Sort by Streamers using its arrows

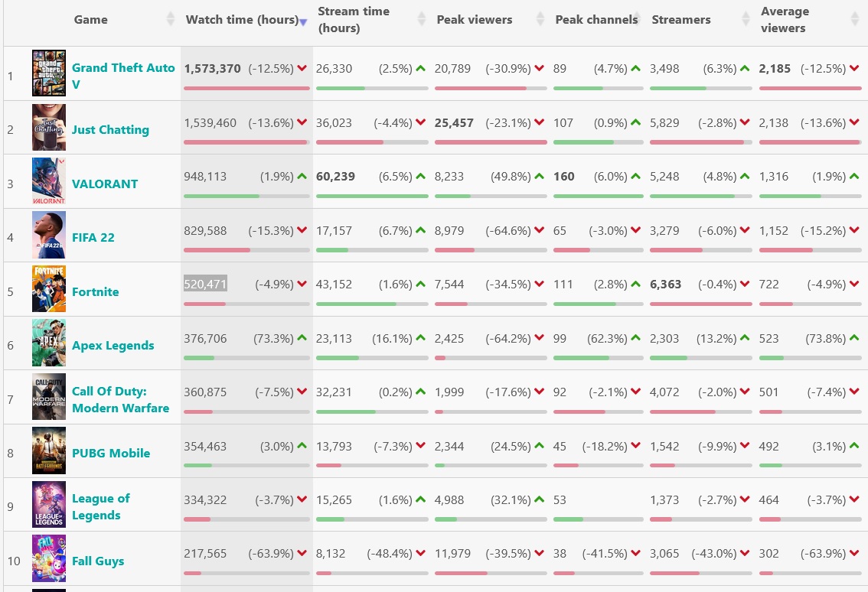[746, 19]
